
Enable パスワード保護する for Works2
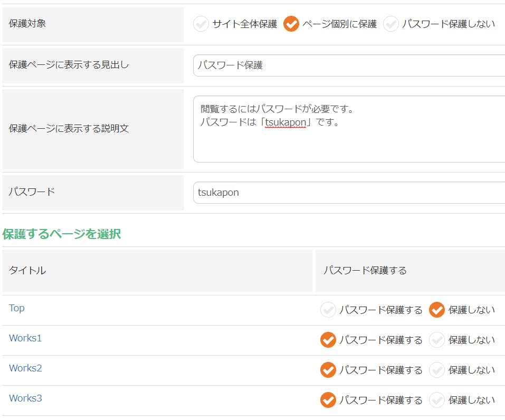pos(328,370)
